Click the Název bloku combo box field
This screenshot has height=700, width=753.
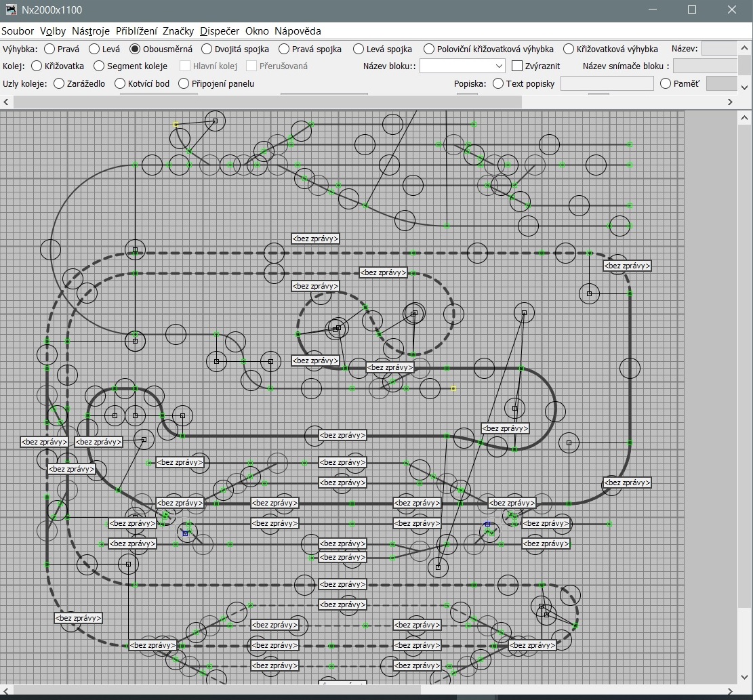(457, 66)
